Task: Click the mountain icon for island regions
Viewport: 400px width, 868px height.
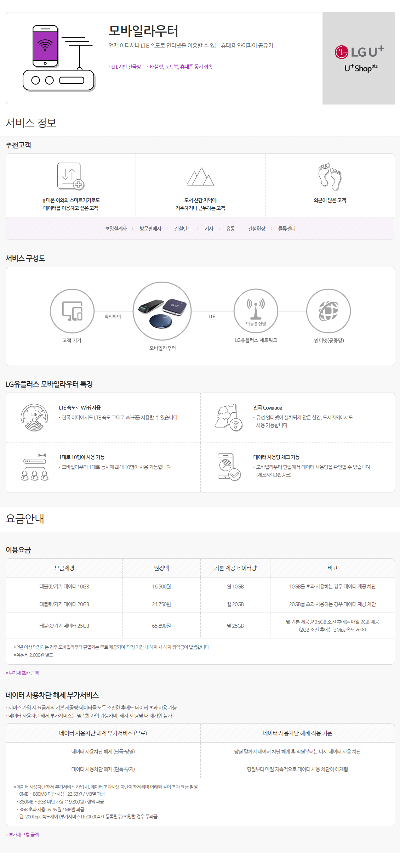Action: coord(200,177)
